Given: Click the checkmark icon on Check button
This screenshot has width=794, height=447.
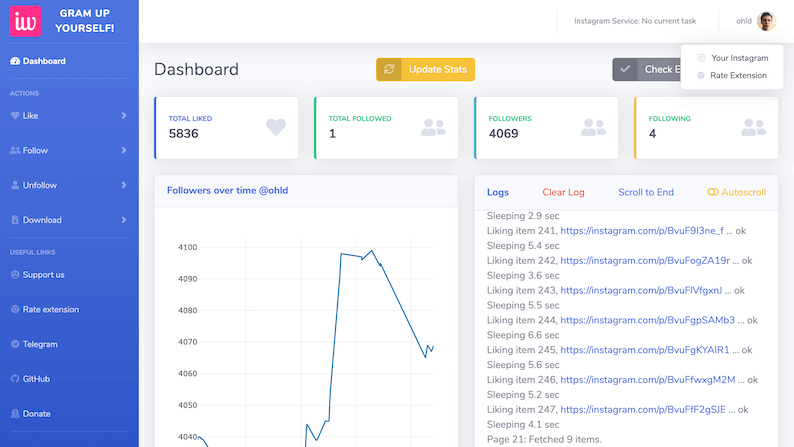Looking at the screenshot, I should click(x=625, y=69).
